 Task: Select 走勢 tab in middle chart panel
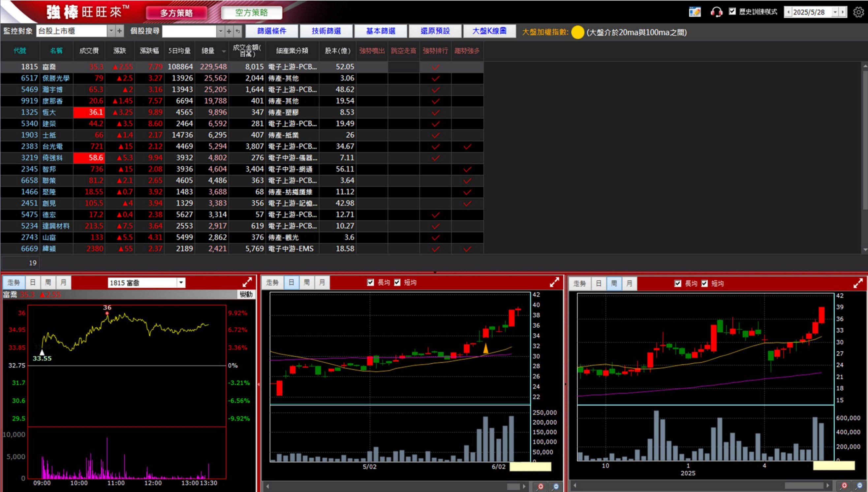(272, 282)
